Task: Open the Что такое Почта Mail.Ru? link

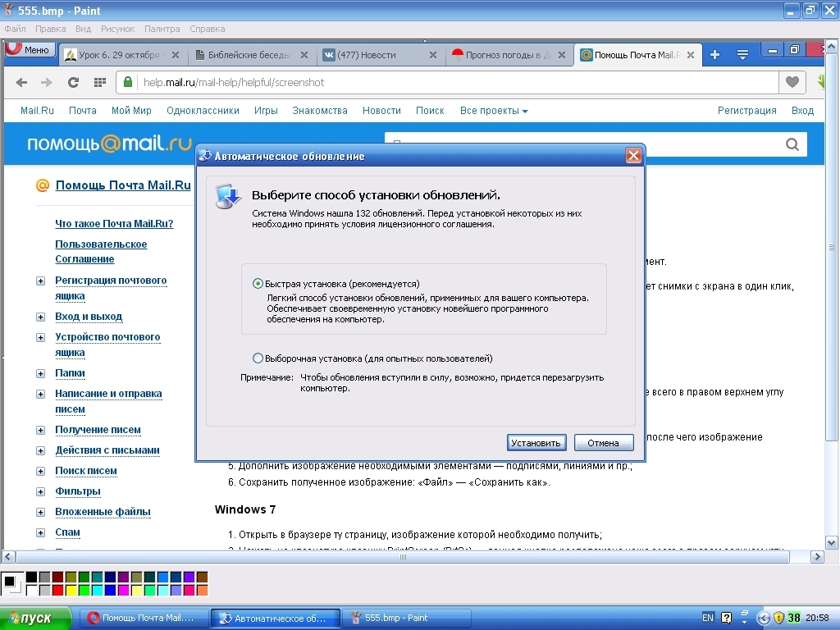Action: point(114,223)
